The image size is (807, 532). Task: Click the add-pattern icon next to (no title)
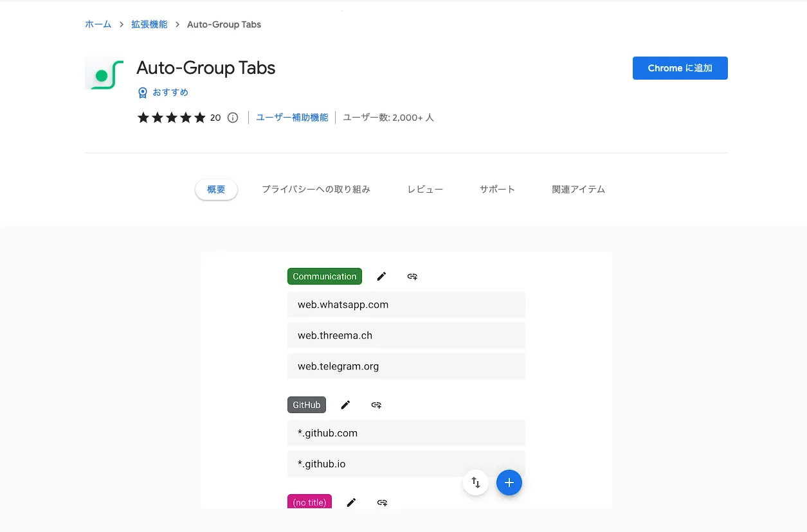coord(383,502)
